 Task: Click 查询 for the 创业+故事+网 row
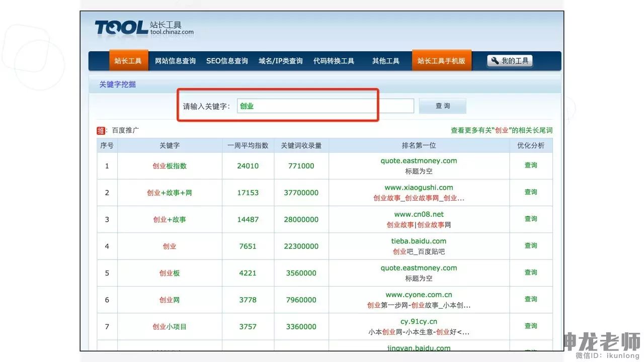(x=531, y=192)
